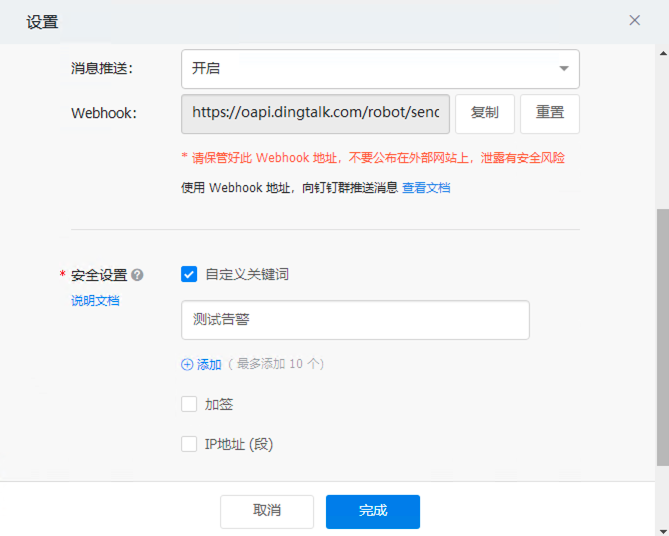Click the help icon beside 安全设置
Screen dimensions: 669x536
tap(137, 275)
